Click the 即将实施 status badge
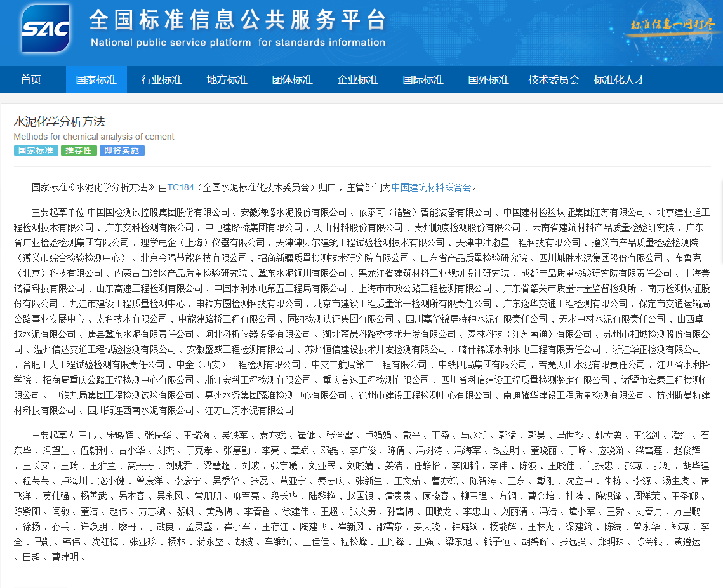Viewport: 723px width, 588px height. [x=122, y=150]
